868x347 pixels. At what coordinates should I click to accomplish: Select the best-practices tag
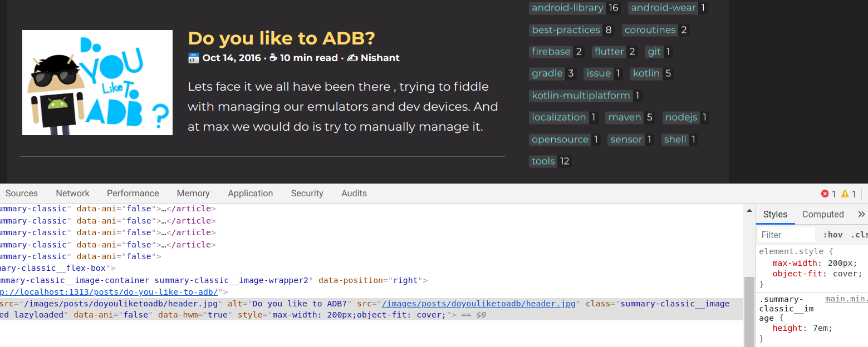566,30
